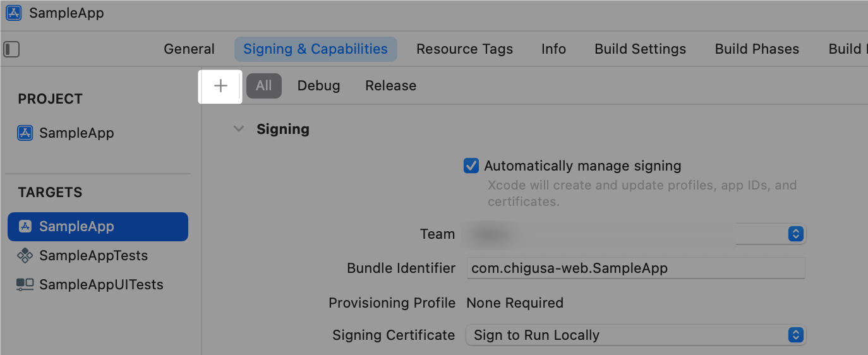The height and width of the screenshot is (355, 868).
Task: Click the SampleAppUITests target icon
Action: pyautogui.click(x=25, y=285)
